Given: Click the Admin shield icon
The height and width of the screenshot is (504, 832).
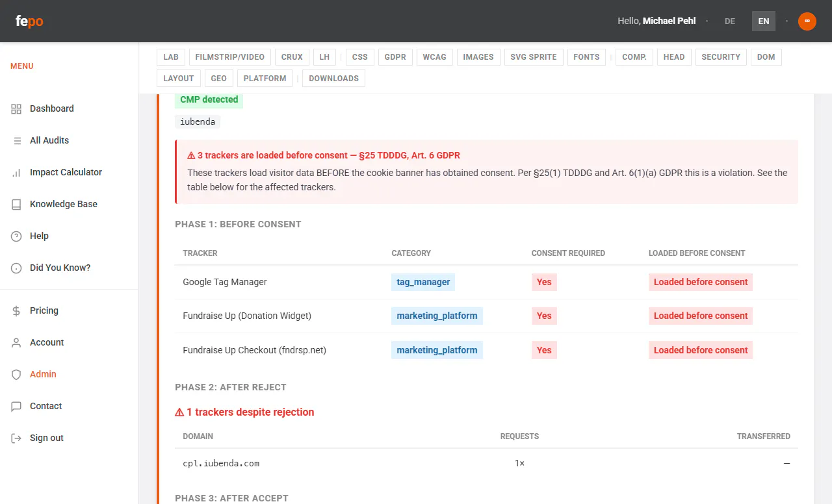Looking at the screenshot, I should point(16,375).
